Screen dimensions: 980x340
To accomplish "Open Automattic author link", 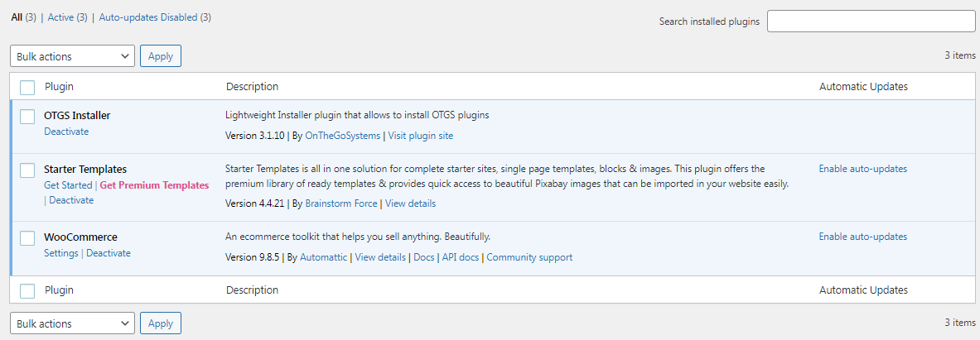I will pyautogui.click(x=324, y=257).
